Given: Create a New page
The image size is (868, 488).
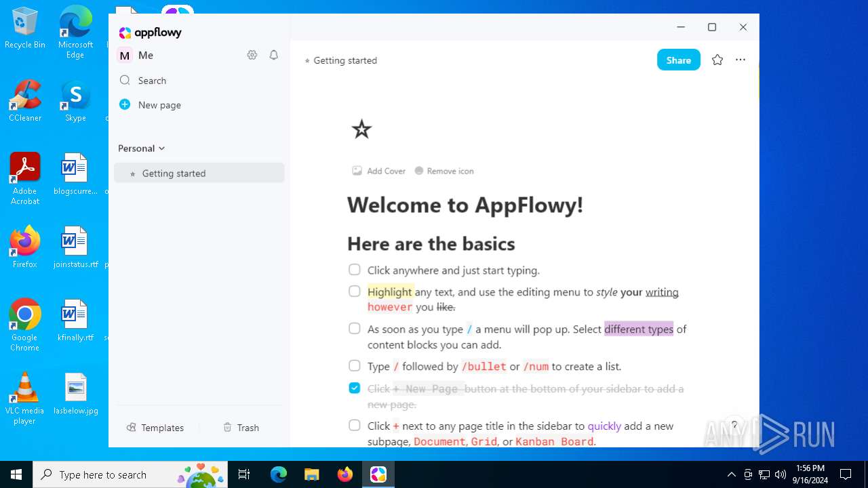Looking at the screenshot, I should point(159,105).
